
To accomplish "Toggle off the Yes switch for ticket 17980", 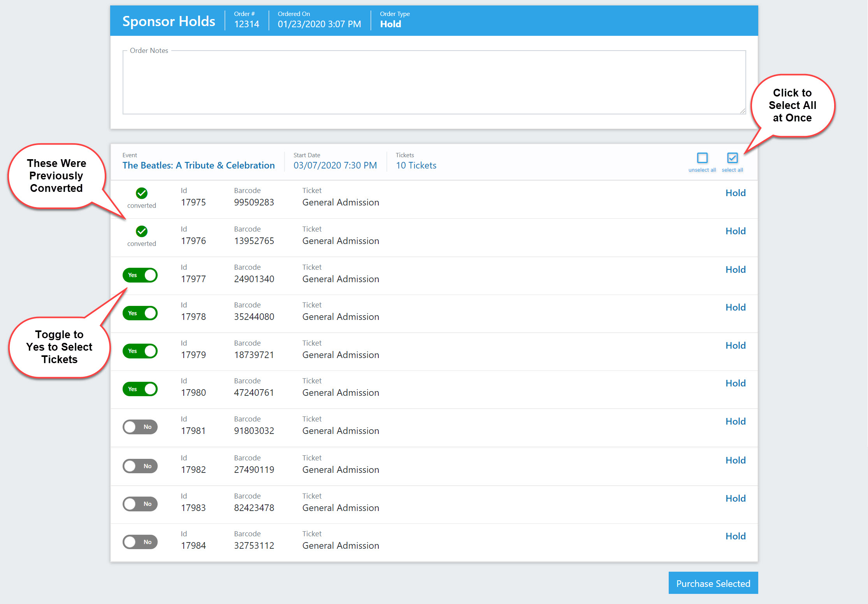I will point(140,389).
